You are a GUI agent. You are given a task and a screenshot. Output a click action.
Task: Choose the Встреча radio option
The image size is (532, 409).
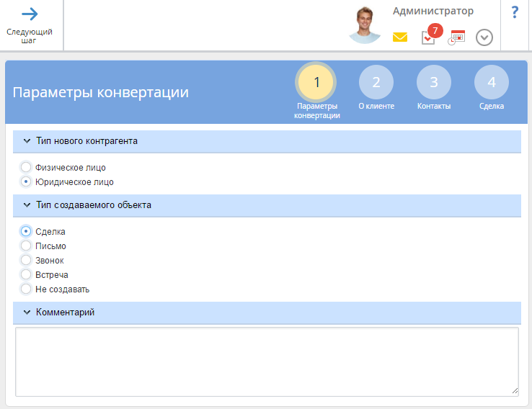click(26, 274)
